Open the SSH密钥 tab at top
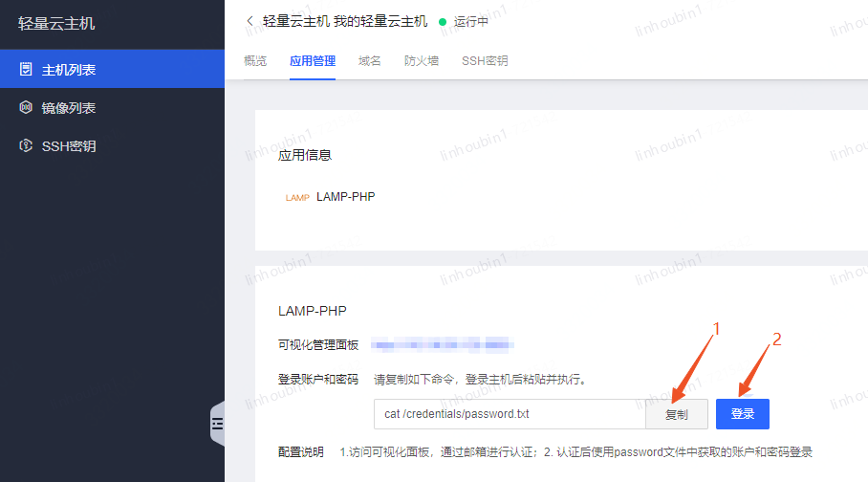This screenshot has height=482, width=868. [x=485, y=61]
